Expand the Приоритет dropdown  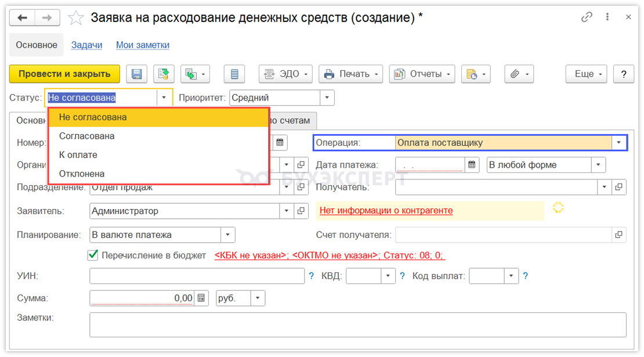pyautogui.click(x=327, y=98)
